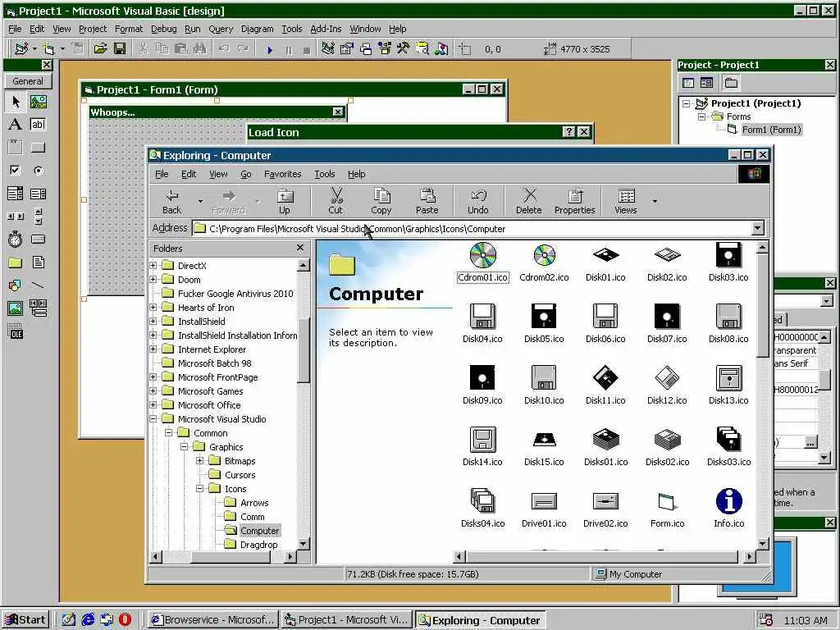Collapse the Microsoft Visual Studio folder
This screenshot has height=630, width=840.
point(153,418)
